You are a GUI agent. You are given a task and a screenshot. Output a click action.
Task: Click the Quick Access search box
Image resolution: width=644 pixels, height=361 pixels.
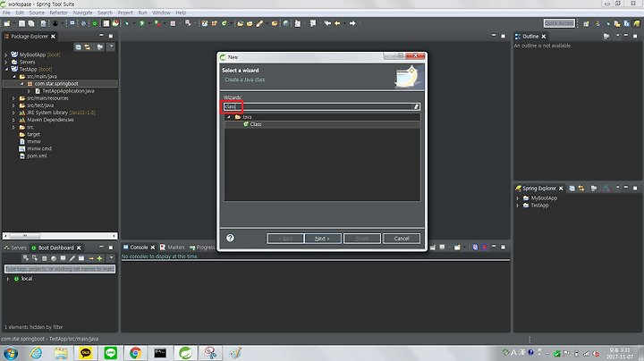click(x=559, y=23)
